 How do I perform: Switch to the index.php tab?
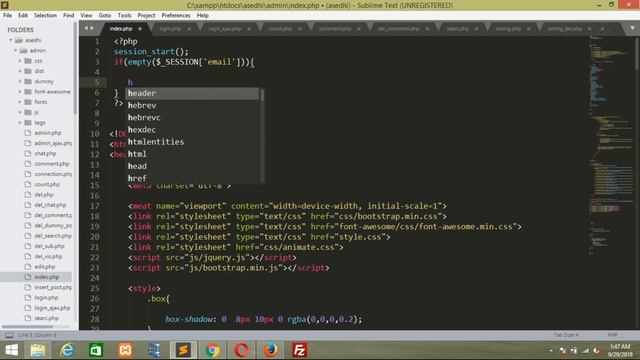click(x=121, y=29)
